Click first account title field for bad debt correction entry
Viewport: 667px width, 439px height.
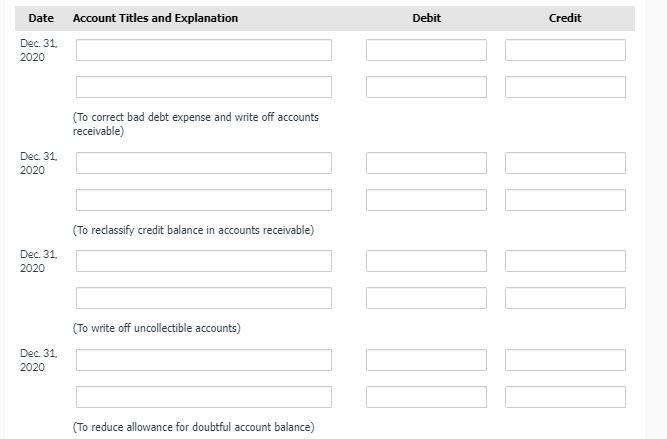[x=204, y=50]
